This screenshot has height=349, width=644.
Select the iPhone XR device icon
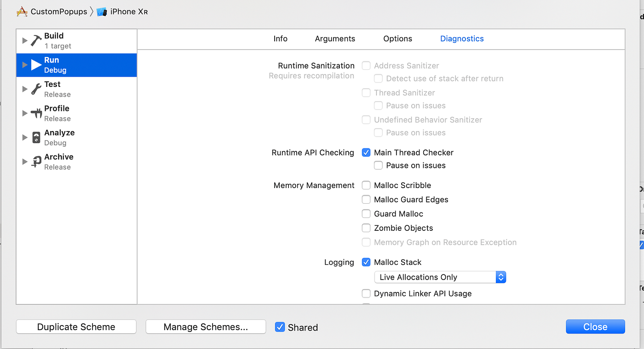tap(102, 11)
